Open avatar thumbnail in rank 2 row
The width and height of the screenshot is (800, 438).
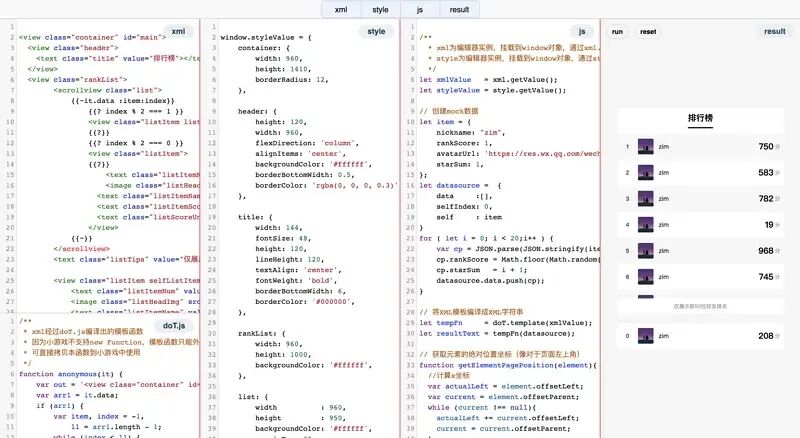pyautogui.click(x=645, y=173)
